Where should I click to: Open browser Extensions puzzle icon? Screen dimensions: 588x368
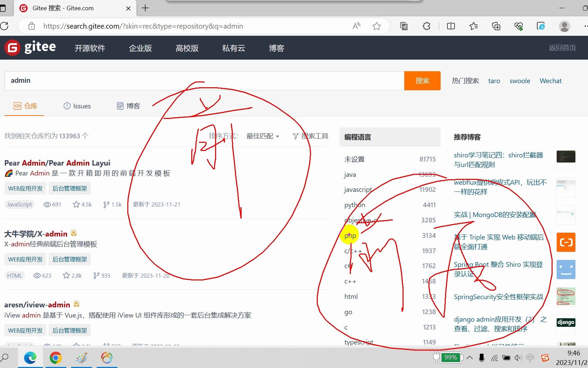pos(426,26)
